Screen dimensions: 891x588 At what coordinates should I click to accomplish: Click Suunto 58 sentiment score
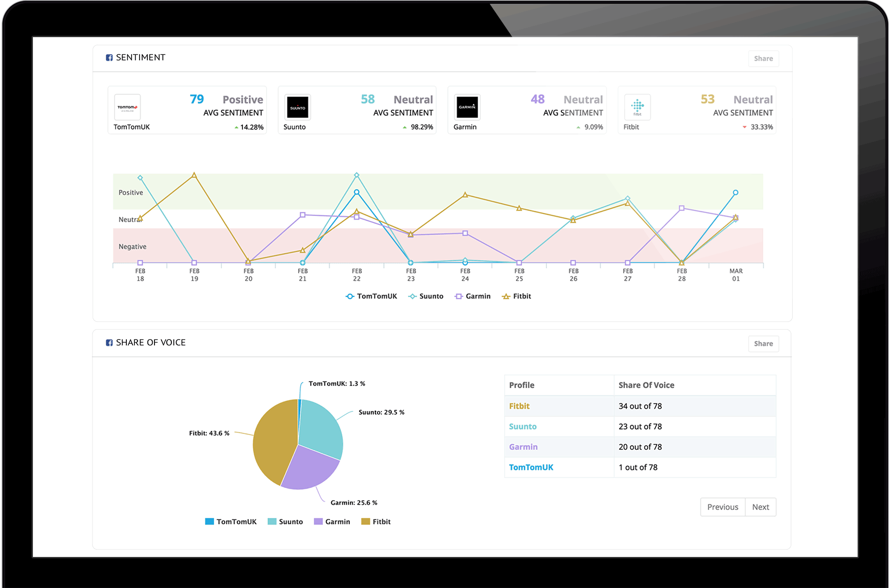pos(367,99)
